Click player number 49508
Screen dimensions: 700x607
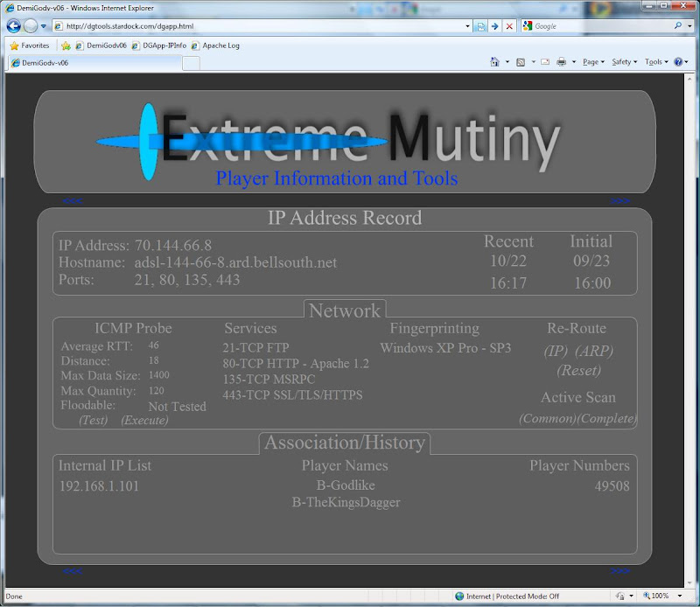[612, 486]
